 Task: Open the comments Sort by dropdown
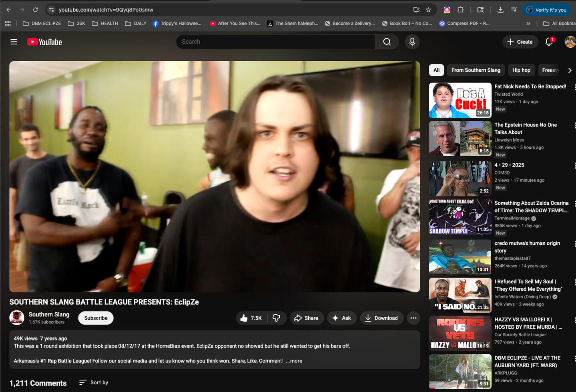94,382
